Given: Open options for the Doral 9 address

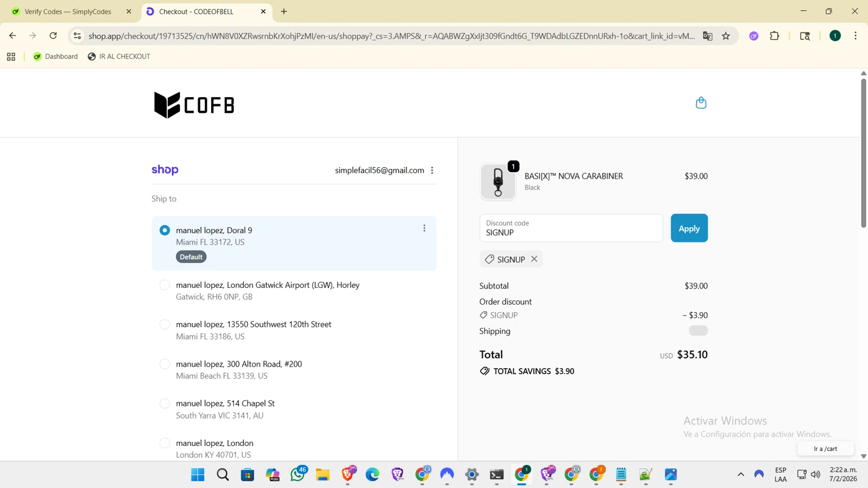Looking at the screenshot, I should tap(424, 228).
